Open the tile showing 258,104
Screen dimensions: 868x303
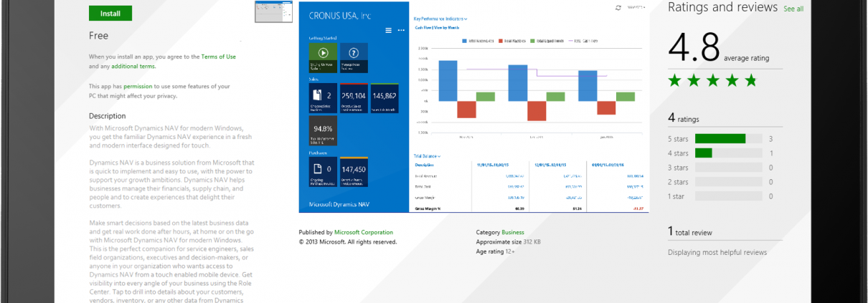pyautogui.click(x=354, y=98)
